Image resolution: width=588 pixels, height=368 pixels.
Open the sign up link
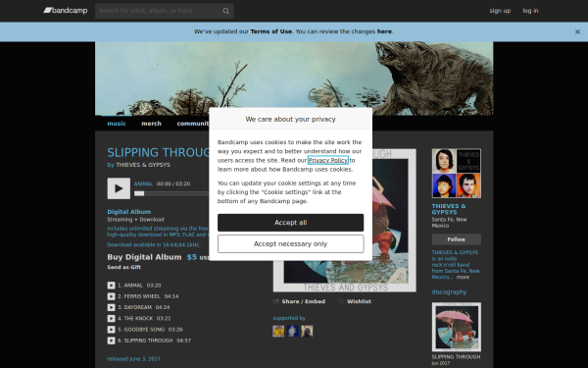point(500,11)
